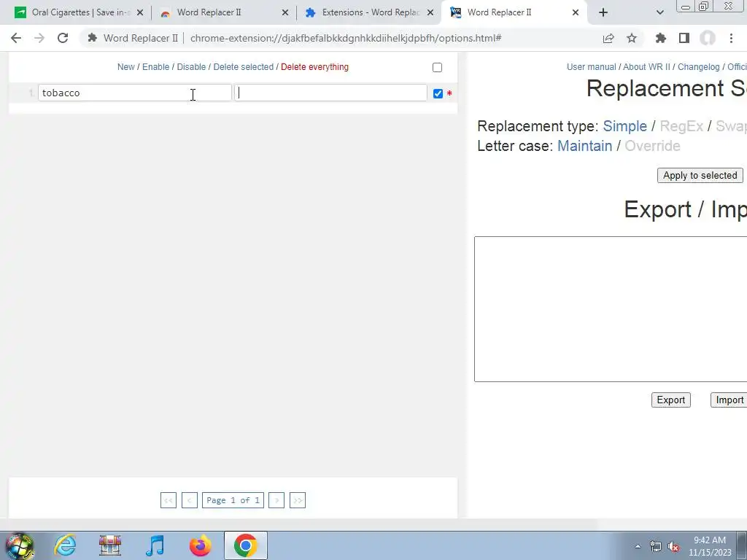Go to previous page with < button
Screen dimensions: 747x560
point(189,500)
